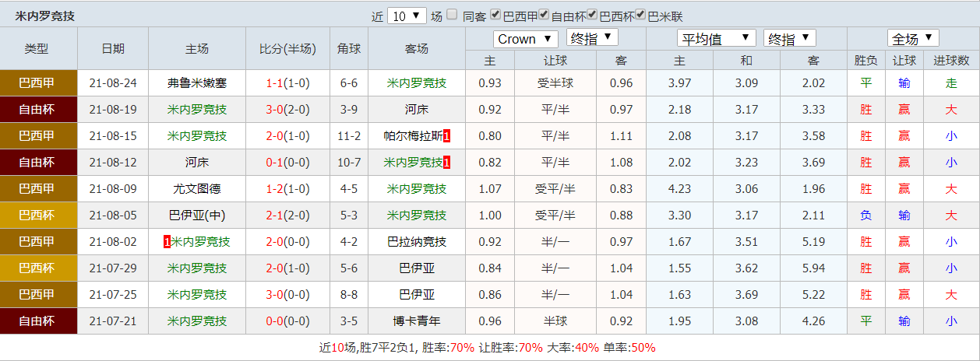Screen dimensions: 980x361
Task: Open the recent matches count dropdown
Action: click(x=407, y=16)
